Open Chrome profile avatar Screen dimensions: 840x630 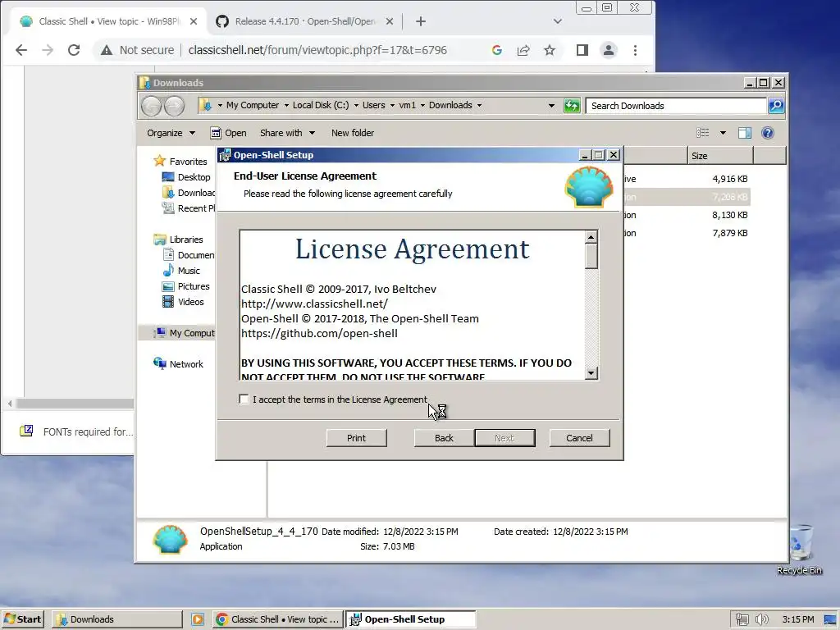(609, 50)
